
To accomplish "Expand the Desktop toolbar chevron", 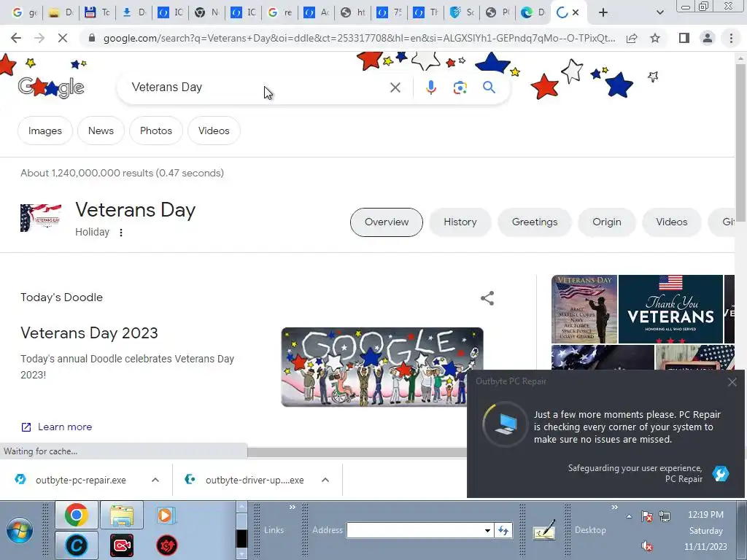I will [x=614, y=507].
